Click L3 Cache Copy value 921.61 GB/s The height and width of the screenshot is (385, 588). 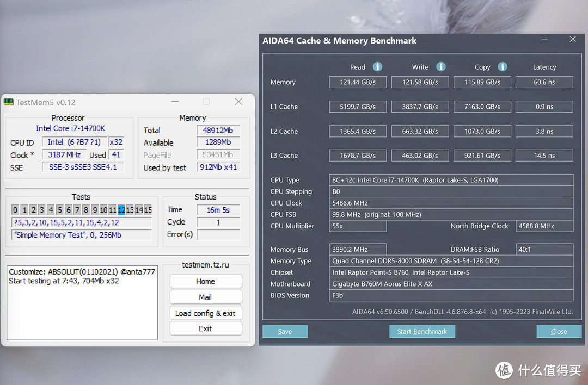(482, 156)
